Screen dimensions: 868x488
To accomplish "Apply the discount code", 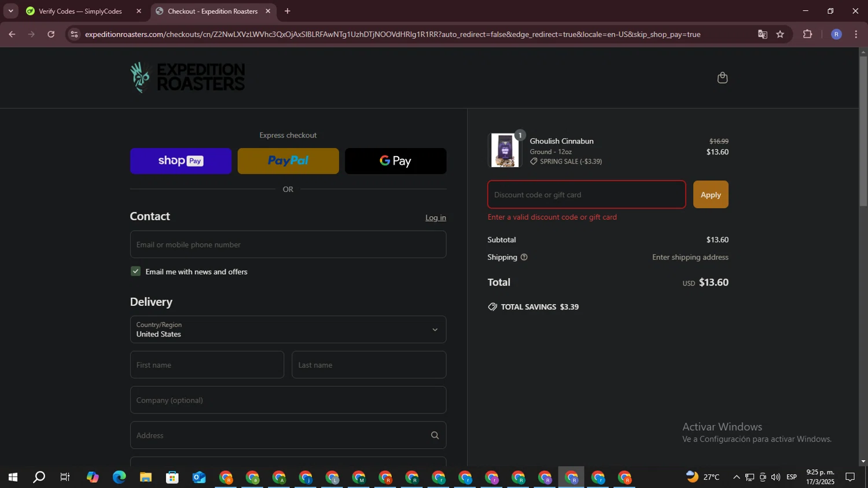I will coord(711,195).
